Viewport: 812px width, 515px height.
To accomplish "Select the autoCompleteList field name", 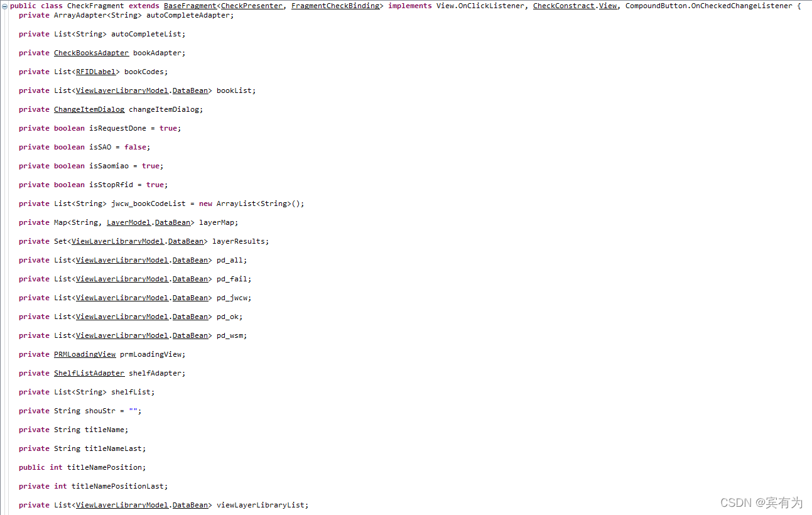I will pyautogui.click(x=146, y=34).
